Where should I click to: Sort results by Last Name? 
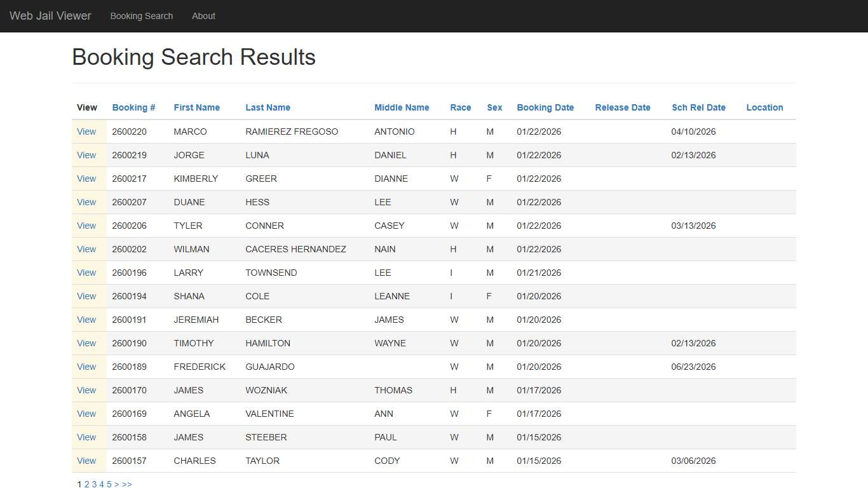point(268,107)
